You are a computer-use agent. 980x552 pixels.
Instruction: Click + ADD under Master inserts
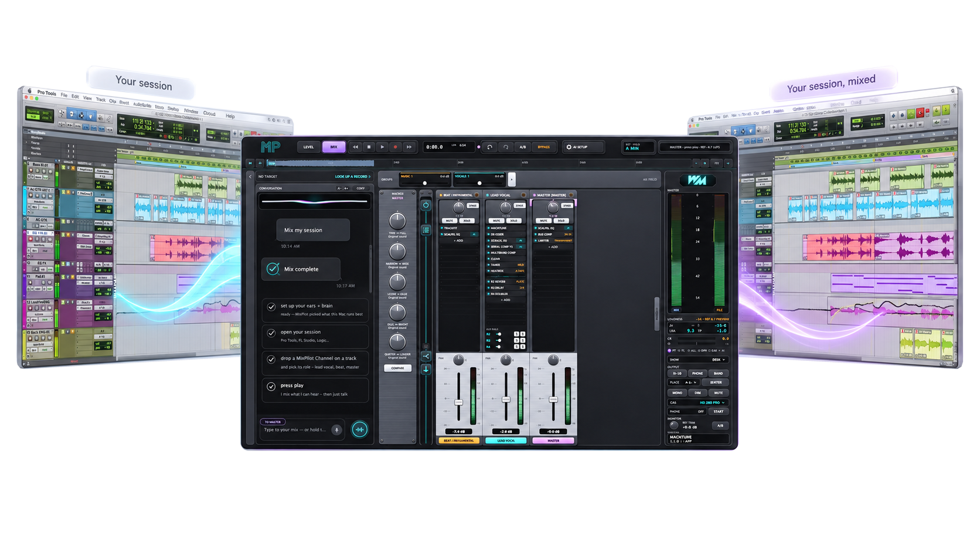click(553, 247)
